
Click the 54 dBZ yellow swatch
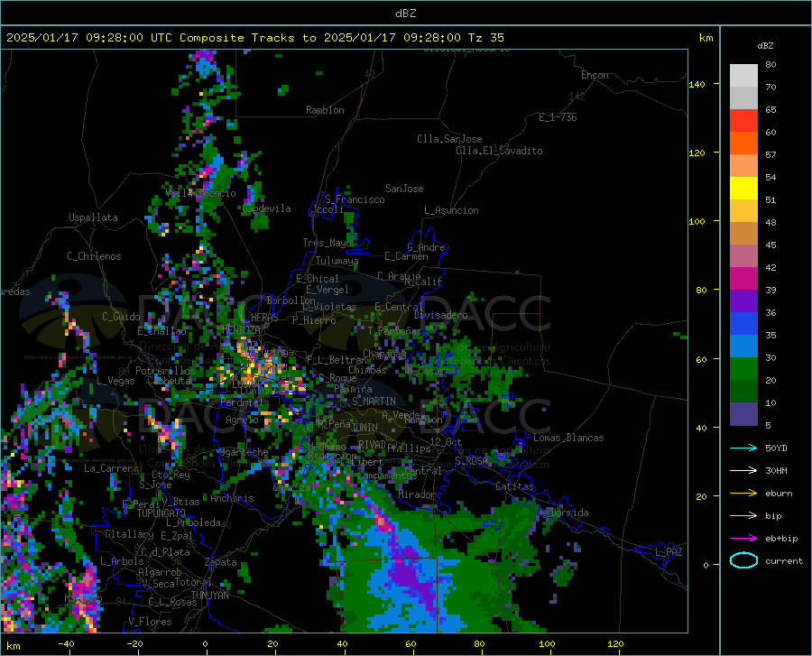743,188
